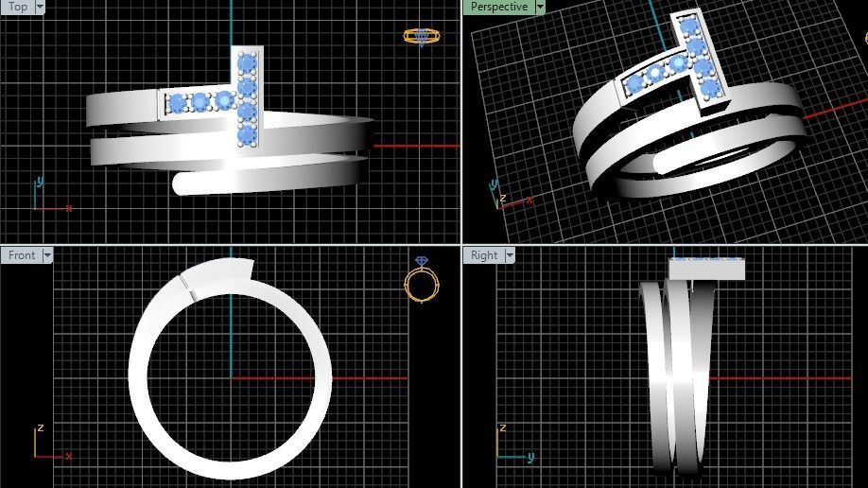Click the Right viewport title label
The width and height of the screenshot is (868, 488).
[484, 255]
